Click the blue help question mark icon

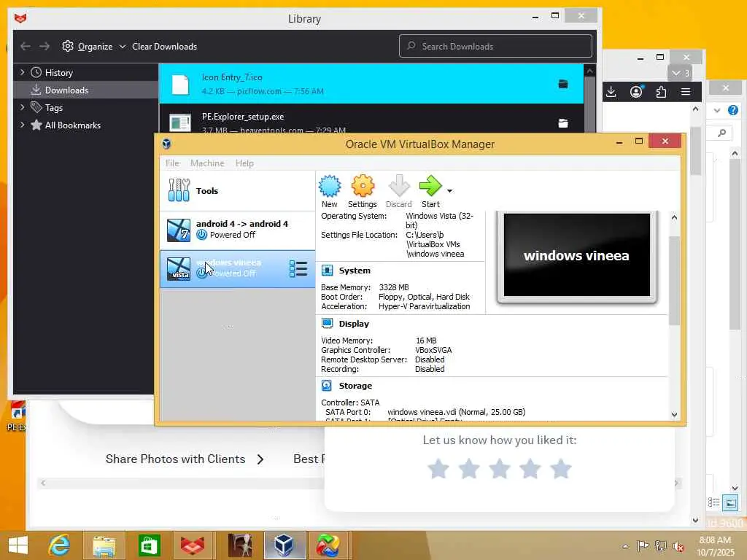pos(733,111)
